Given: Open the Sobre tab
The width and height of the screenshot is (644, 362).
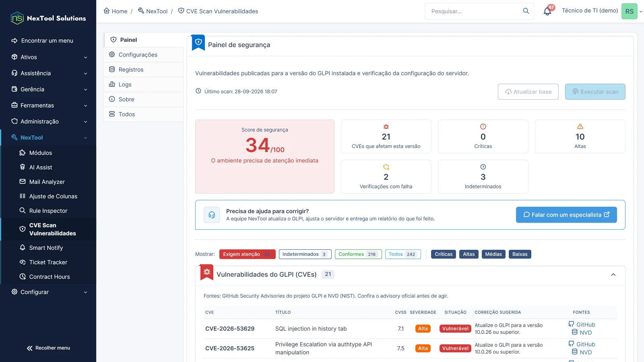Looking at the screenshot, I should [x=143, y=99].
